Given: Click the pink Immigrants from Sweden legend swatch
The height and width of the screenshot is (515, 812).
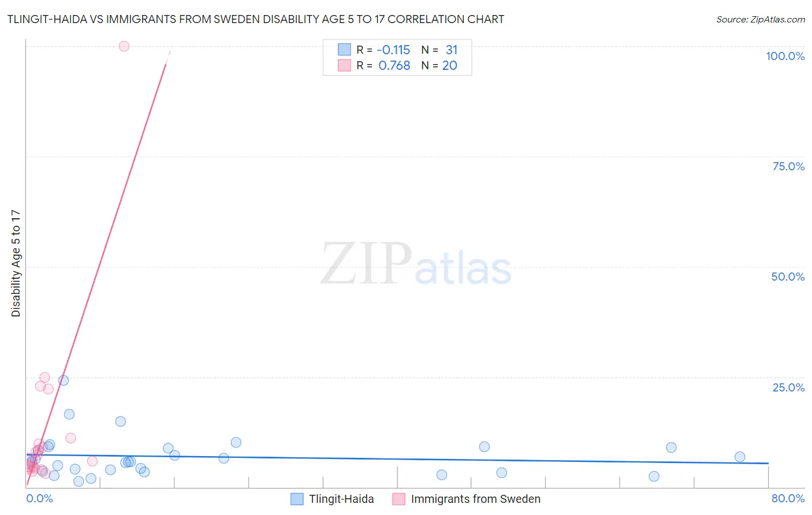Looking at the screenshot, I should (398, 499).
